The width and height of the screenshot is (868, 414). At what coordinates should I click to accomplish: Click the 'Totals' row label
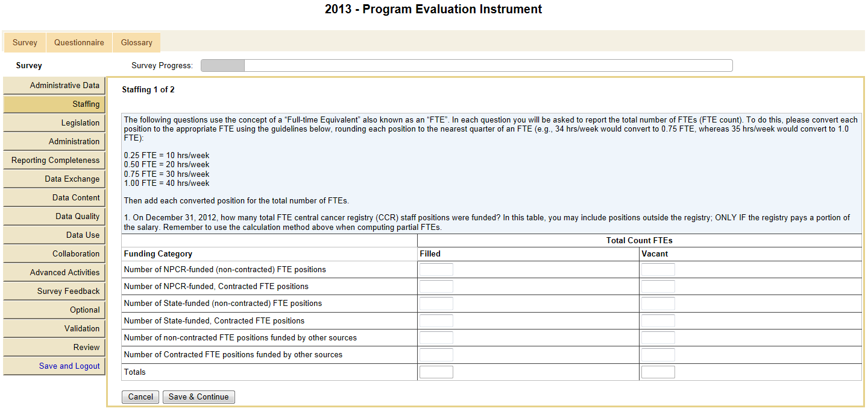tap(134, 372)
